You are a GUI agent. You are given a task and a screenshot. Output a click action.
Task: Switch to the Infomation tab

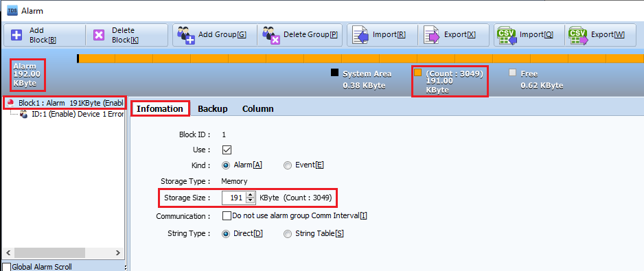coord(160,109)
